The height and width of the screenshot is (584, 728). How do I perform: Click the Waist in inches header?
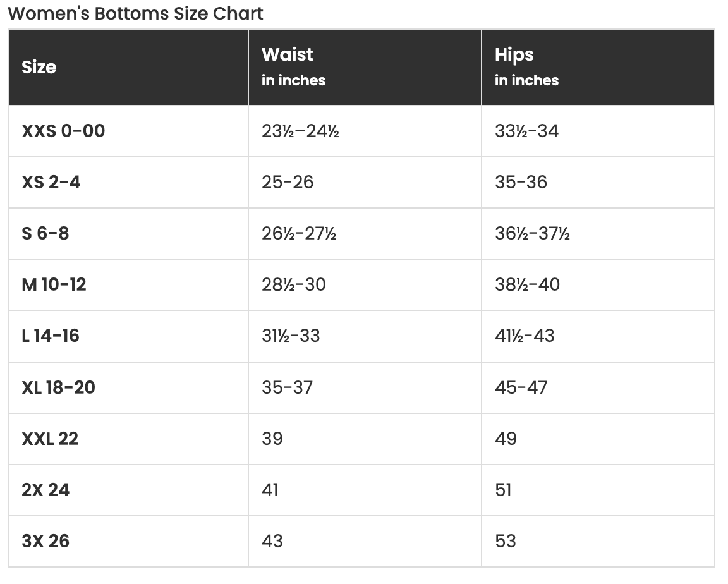click(294, 66)
